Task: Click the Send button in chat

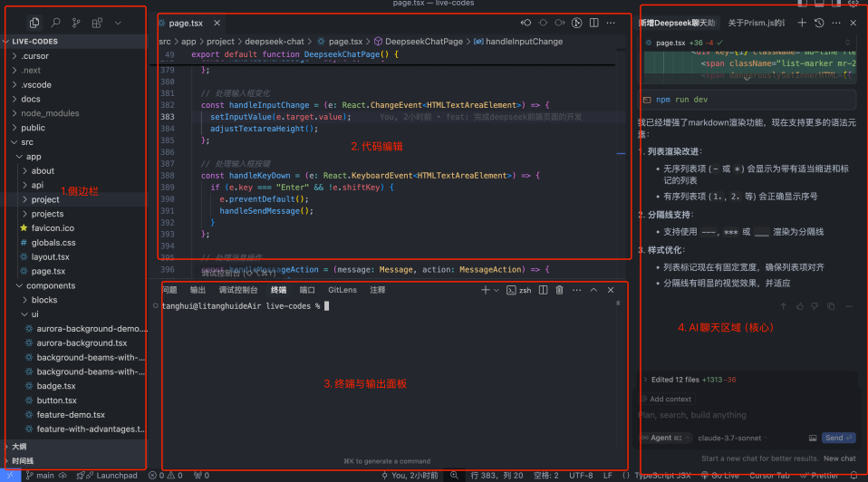Action: pos(835,438)
